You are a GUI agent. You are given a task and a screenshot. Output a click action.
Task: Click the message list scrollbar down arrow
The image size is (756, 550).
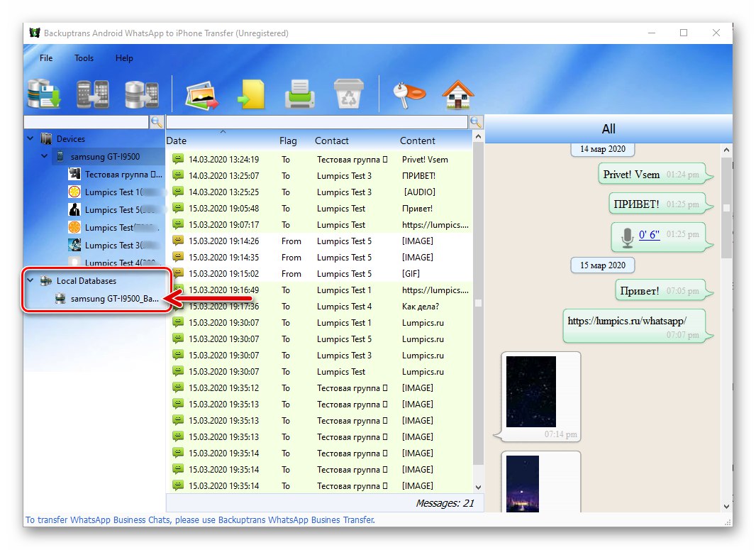pyautogui.click(x=478, y=488)
